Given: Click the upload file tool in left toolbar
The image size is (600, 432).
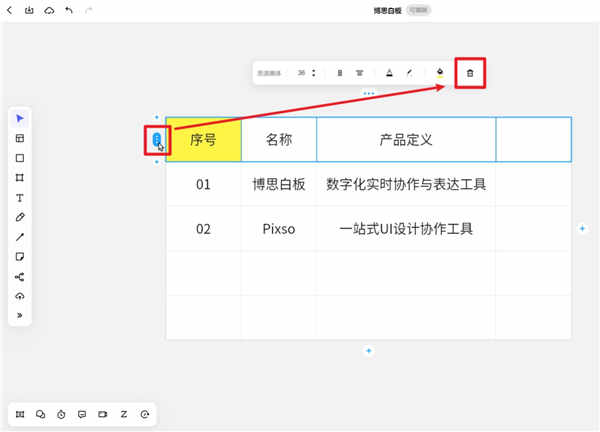Looking at the screenshot, I should (20, 296).
